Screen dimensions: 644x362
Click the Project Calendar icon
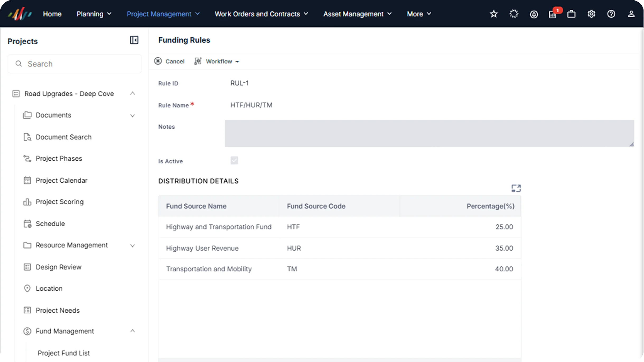[27, 180]
